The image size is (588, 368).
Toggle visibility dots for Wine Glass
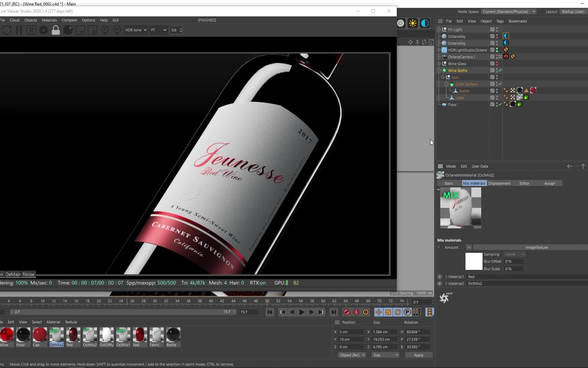coord(497,64)
